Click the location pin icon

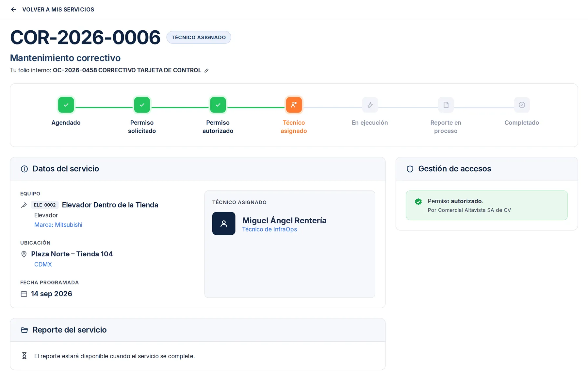tap(24, 254)
